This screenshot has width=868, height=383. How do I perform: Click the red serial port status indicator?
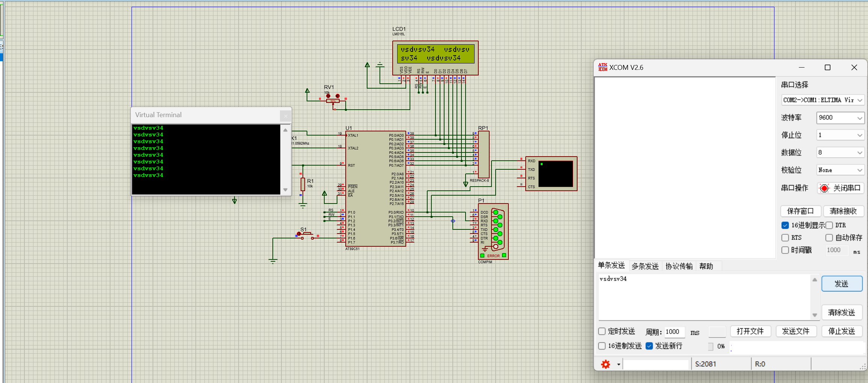(824, 188)
